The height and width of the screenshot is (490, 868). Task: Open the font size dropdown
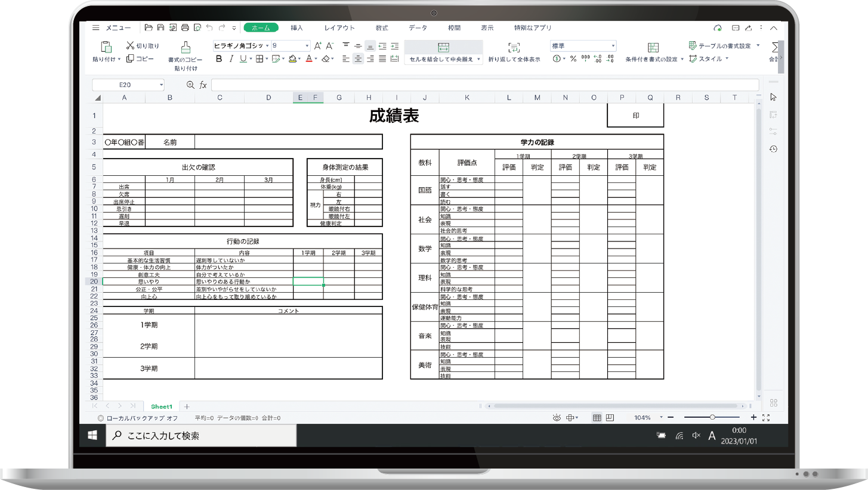(307, 46)
